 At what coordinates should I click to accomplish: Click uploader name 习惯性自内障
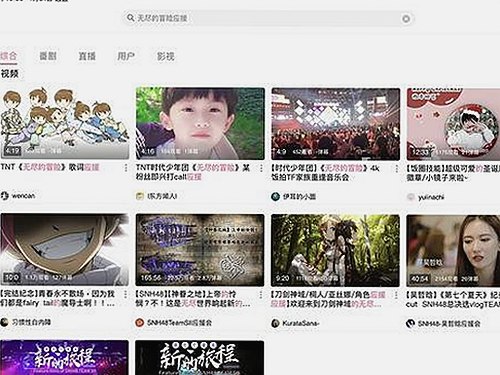pyautogui.click(x=31, y=322)
